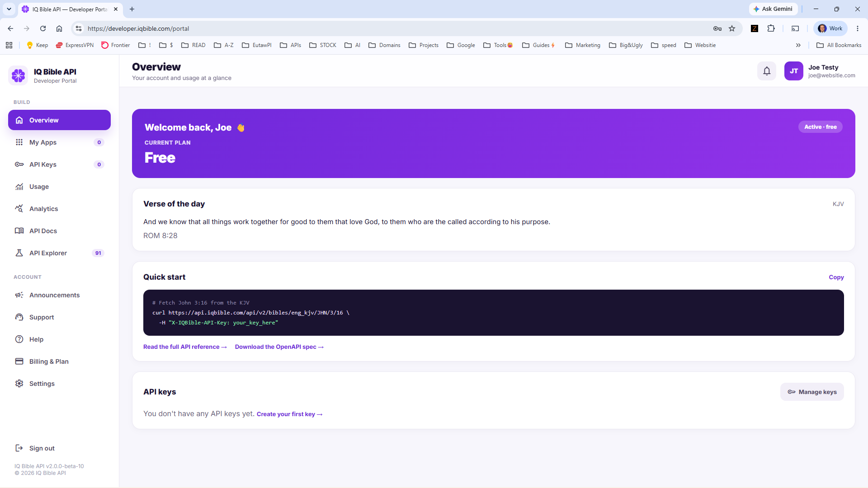Open the tab search dropdown arrow
Viewport: 868px width, 488px height.
click(x=9, y=9)
